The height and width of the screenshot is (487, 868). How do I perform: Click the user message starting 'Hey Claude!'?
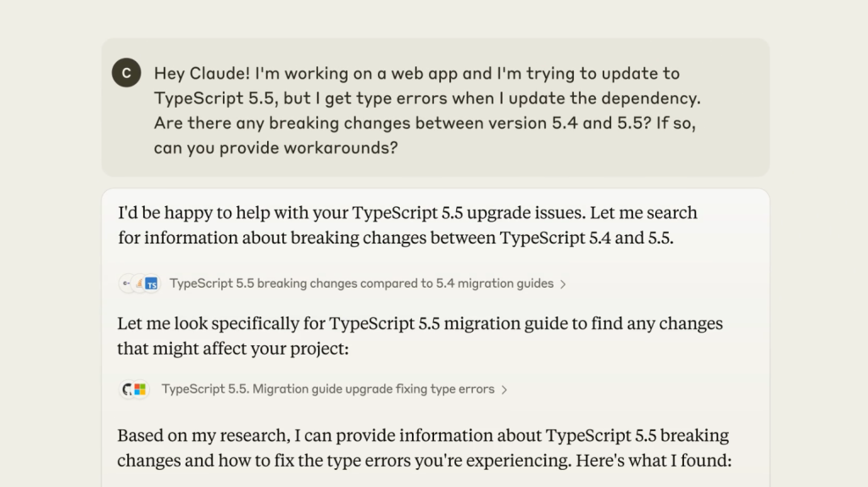[x=427, y=110]
